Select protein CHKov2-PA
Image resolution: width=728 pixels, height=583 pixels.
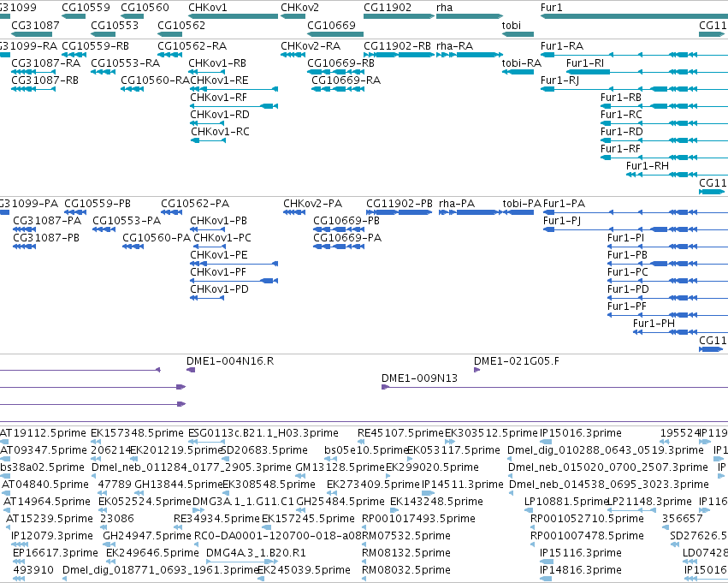tap(312, 204)
